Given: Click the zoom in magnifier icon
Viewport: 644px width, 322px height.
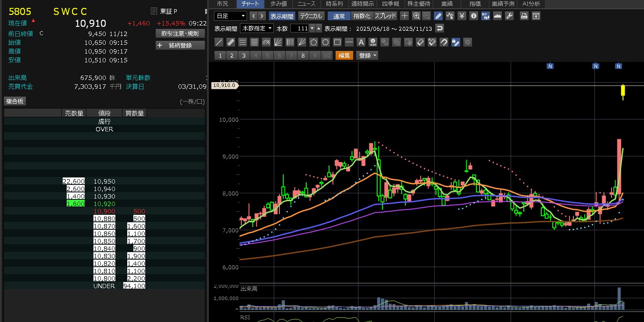Looking at the screenshot, I should pyautogui.click(x=416, y=16).
